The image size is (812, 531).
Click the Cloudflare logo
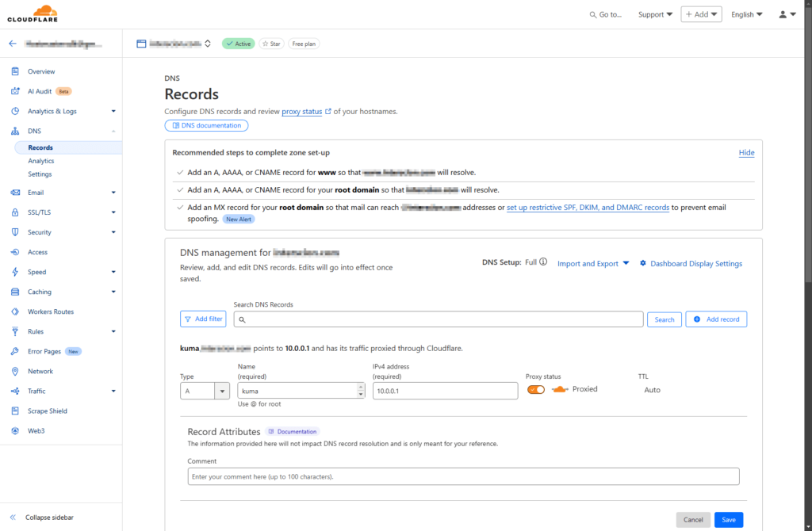coord(33,13)
